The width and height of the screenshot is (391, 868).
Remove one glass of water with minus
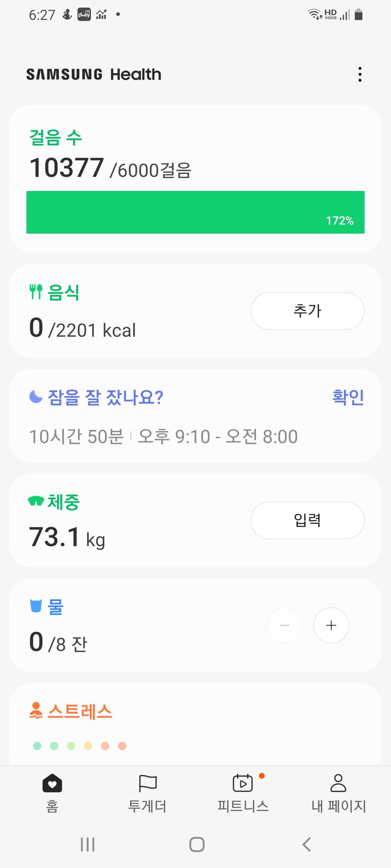285,625
